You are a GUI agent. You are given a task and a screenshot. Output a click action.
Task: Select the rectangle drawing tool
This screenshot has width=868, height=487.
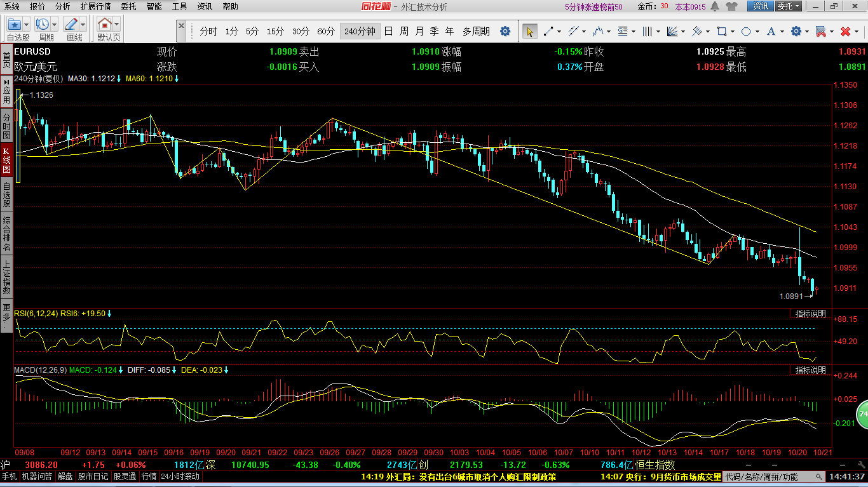point(721,31)
